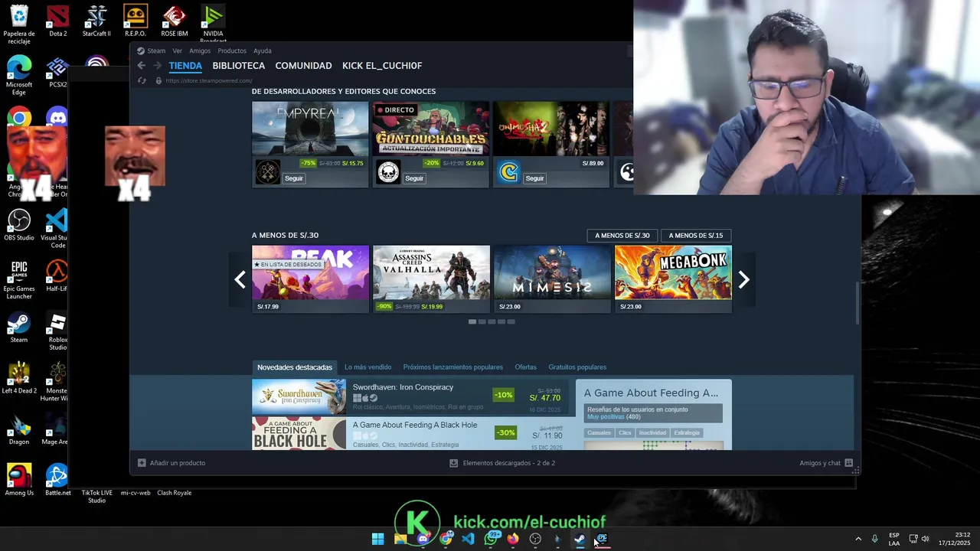Click Empyreal's developer avatar icon

pyautogui.click(x=267, y=172)
